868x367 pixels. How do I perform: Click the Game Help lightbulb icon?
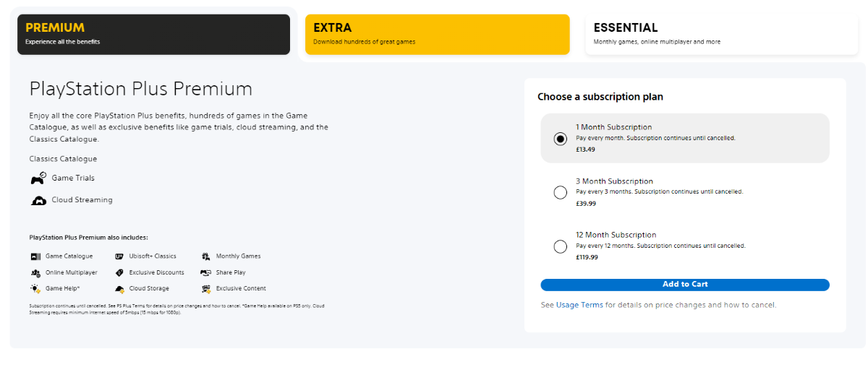pos(35,289)
